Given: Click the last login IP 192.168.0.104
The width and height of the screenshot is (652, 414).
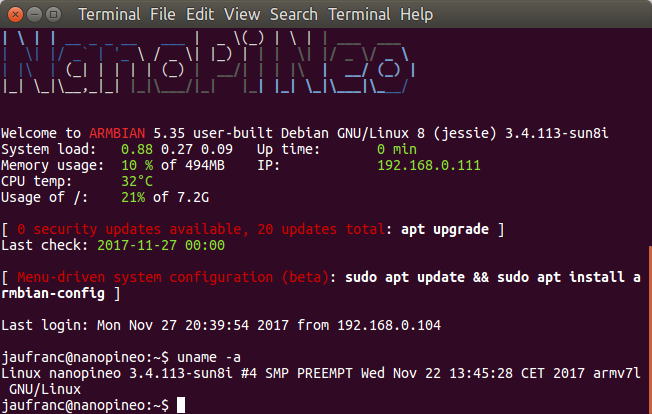Looking at the screenshot, I should 389,325.
